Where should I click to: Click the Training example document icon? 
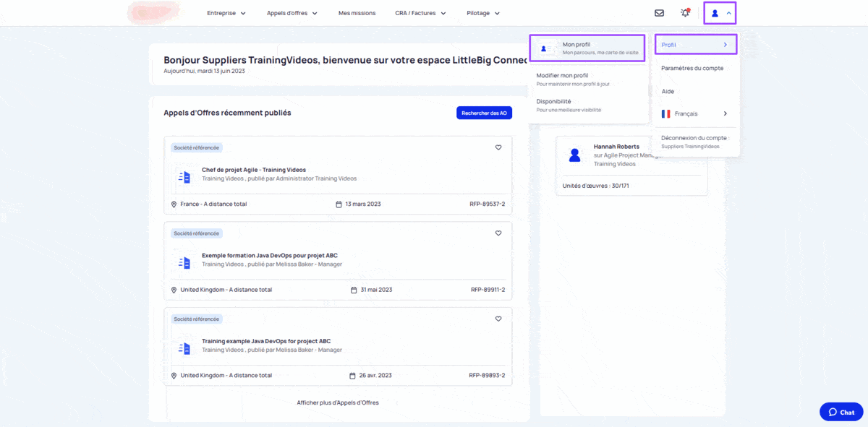pos(184,348)
